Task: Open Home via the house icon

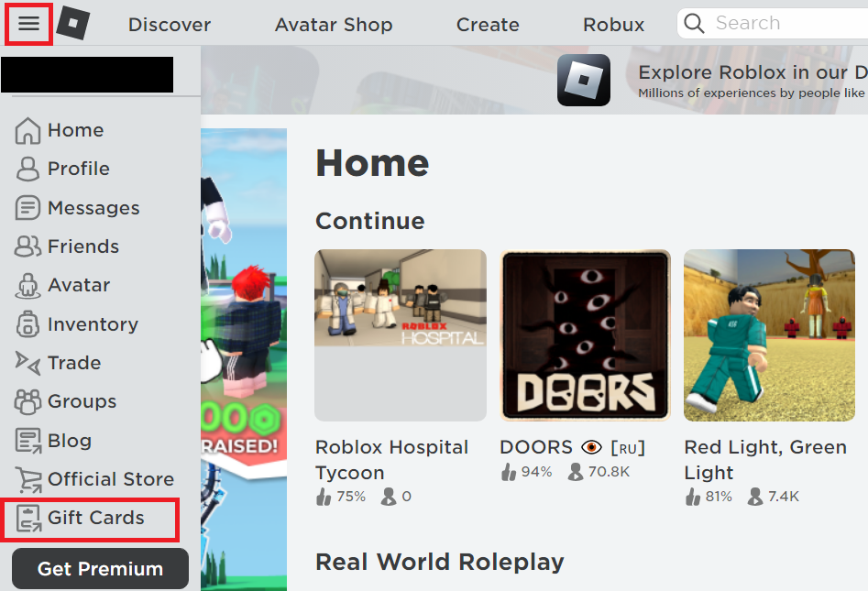Action: [27, 131]
